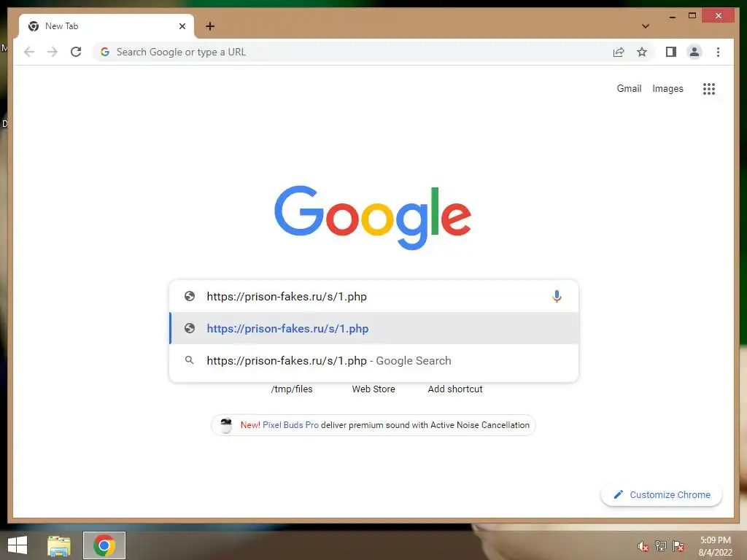747x560 pixels.
Task: Click the Customize Chrome button
Action: [x=661, y=495]
